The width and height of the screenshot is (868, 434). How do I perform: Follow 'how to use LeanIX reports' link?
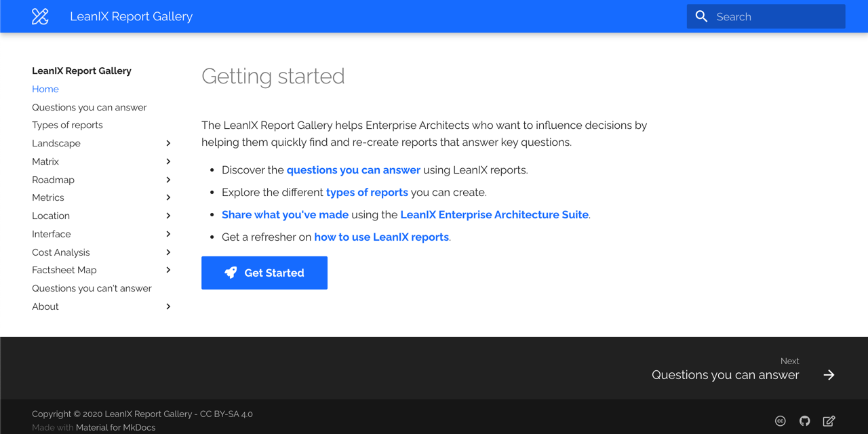coord(382,237)
